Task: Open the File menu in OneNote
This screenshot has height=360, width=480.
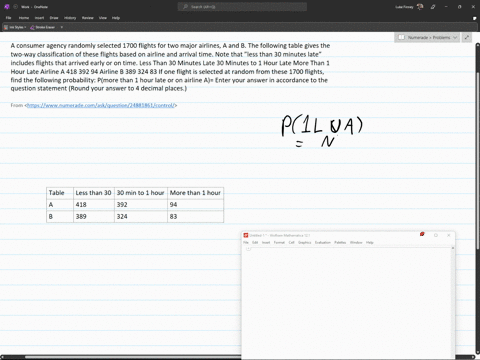Action: click(9, 18)
